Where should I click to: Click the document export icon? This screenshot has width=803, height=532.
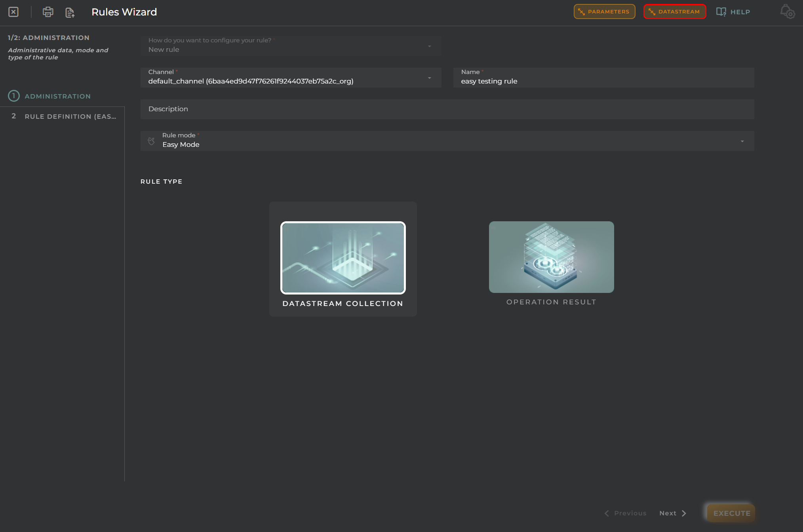70,12
